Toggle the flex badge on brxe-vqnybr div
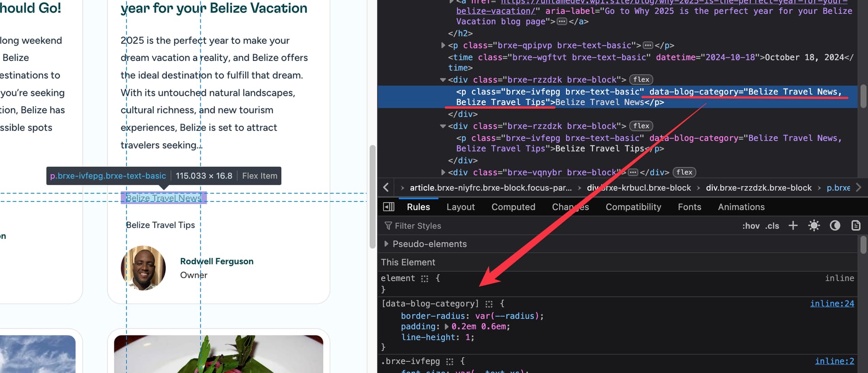Viewport: 868px width, 373px height. coord(684,172)
